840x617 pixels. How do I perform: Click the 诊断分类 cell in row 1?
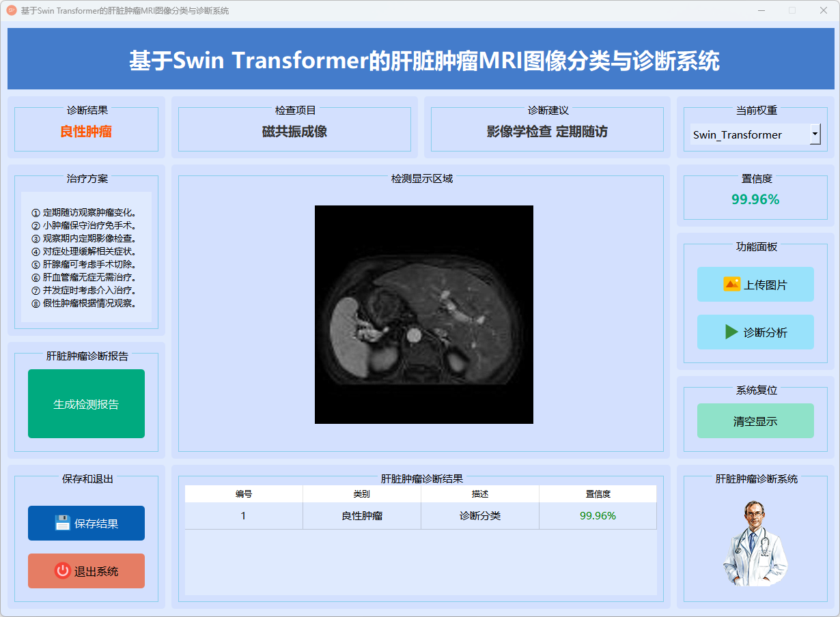tap(480, 516)
